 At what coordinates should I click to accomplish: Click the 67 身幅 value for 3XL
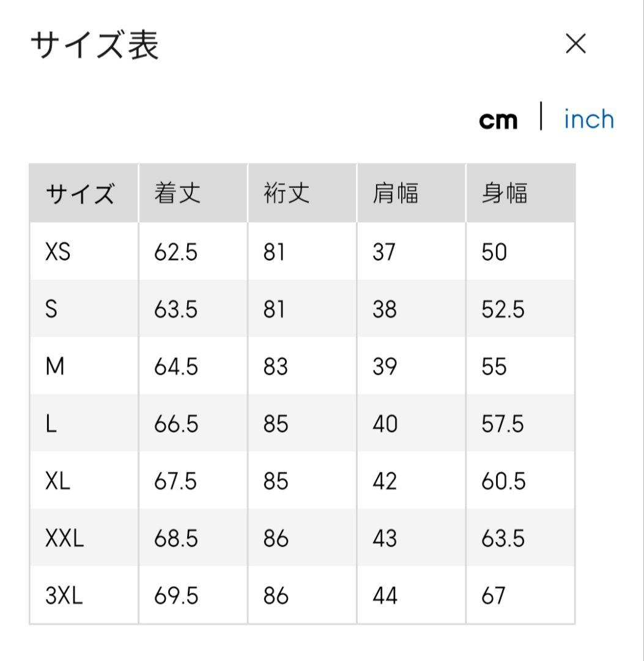(x=494, y=596)
